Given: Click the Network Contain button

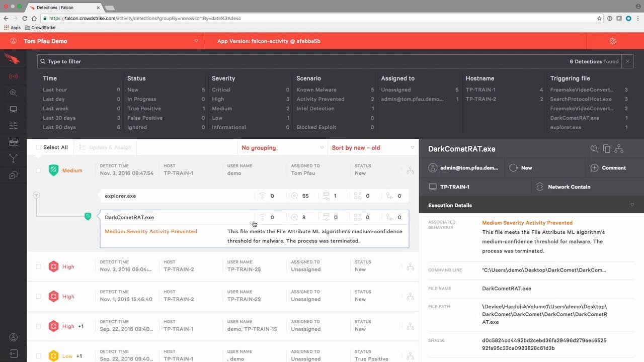Looking at the screenshot, I should point(569,187).
